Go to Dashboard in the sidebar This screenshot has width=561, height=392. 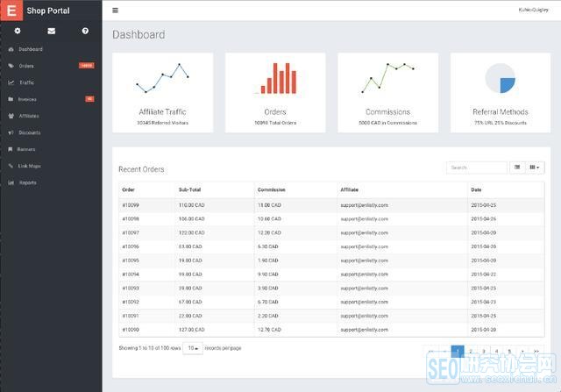pyautogui.click(x=31, y=49)
